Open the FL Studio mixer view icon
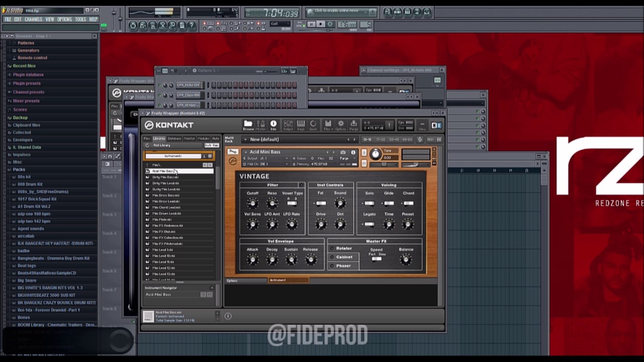 (427, 12)
